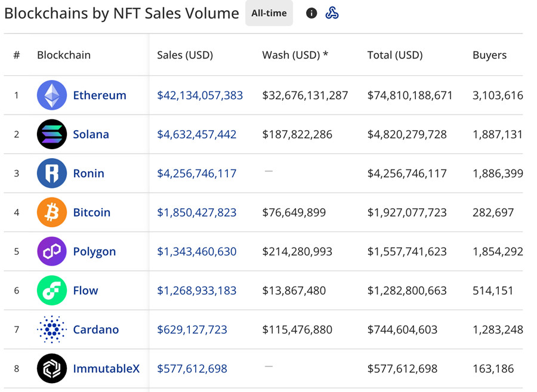Click the Bitcoin logo icon

click(52, 212)
